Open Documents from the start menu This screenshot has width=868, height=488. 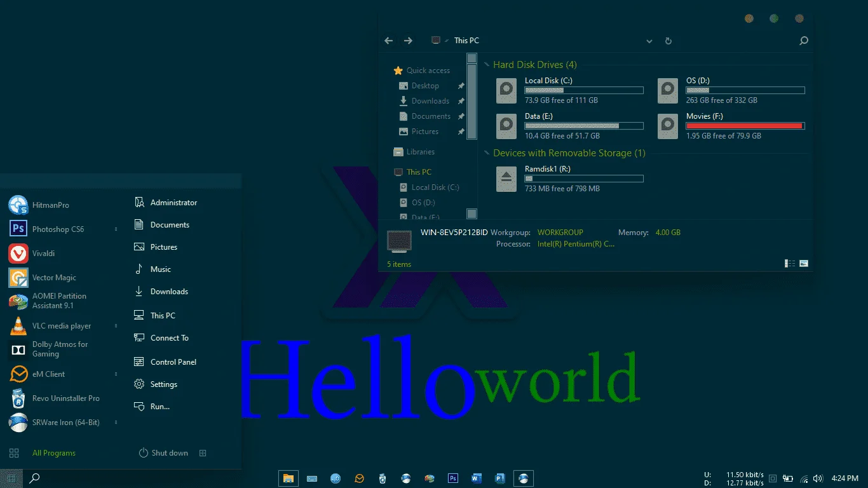161,225
